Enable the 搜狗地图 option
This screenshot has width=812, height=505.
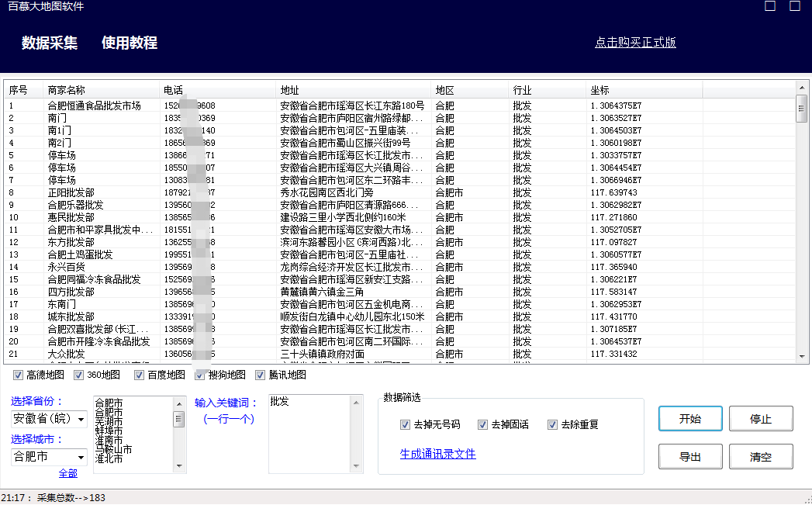200,375
